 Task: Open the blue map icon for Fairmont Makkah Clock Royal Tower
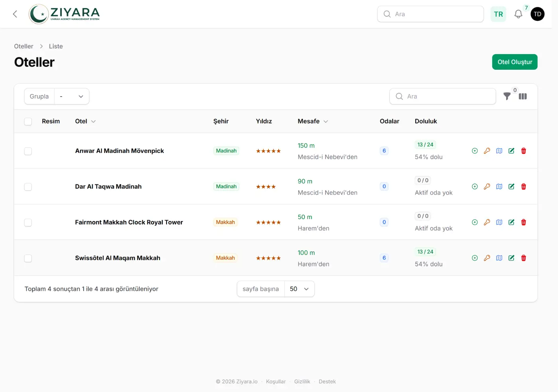coord(499,222)
